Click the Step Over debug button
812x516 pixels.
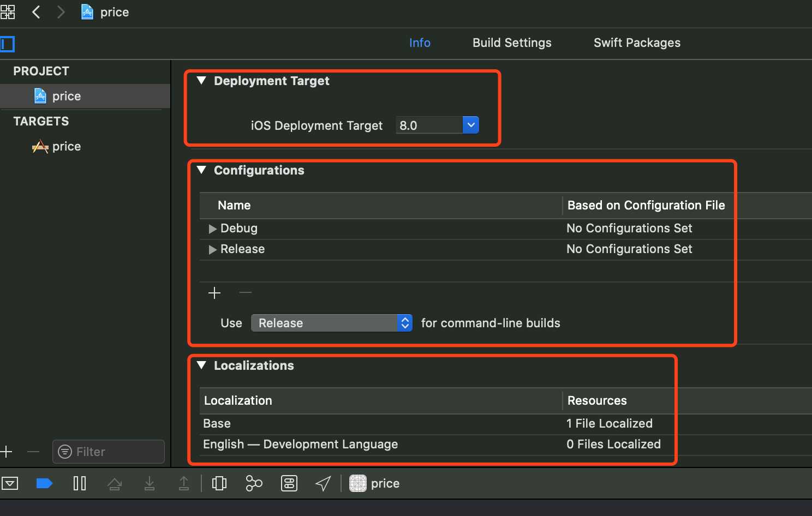(115, 483)
